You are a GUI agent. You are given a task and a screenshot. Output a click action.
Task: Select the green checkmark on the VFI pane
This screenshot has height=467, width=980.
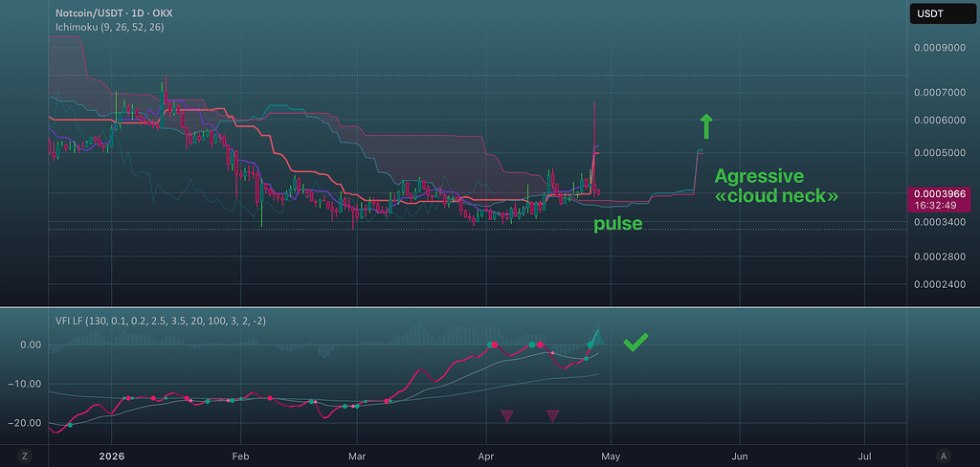pos(635,342)
